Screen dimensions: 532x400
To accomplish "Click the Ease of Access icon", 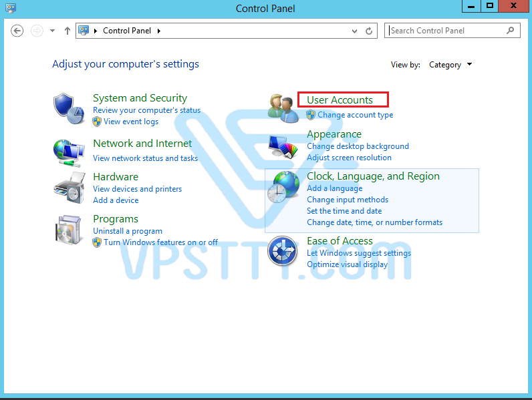I will (x=282, y=251).
